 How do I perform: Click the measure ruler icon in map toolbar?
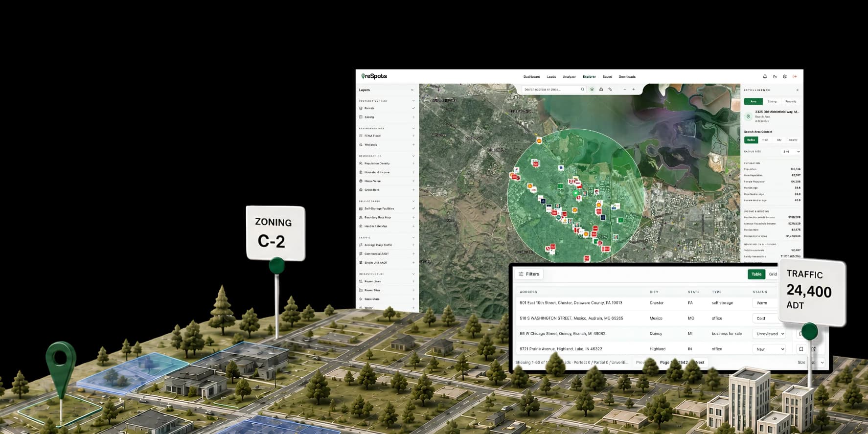tap(610, 90)
